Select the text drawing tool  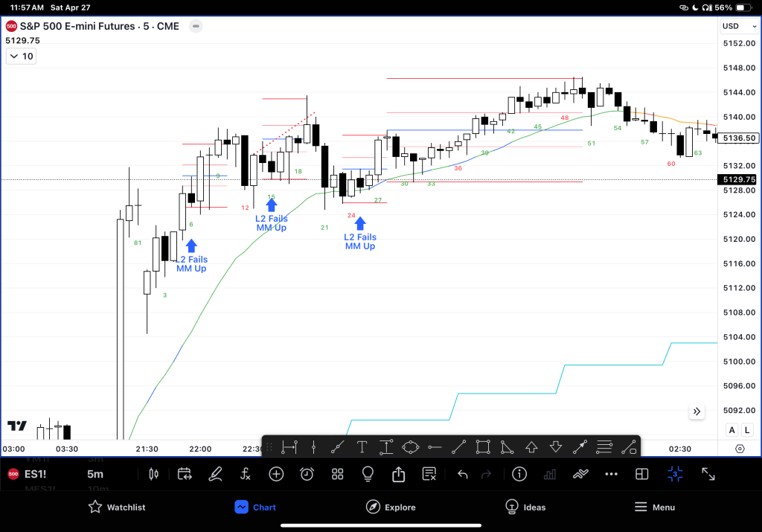click(362, 447)
